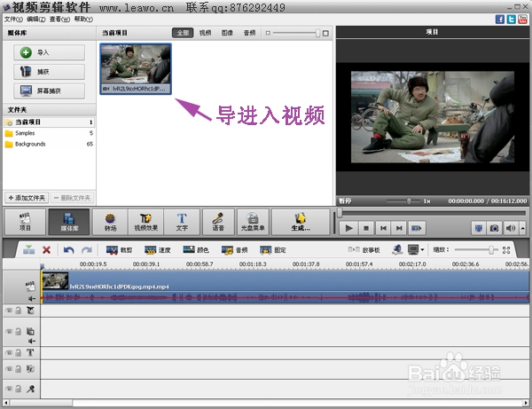Toggle visibility eye of video effects track
Image resolution: width=532 pixels, height=409 pixels.
[10, 311]
